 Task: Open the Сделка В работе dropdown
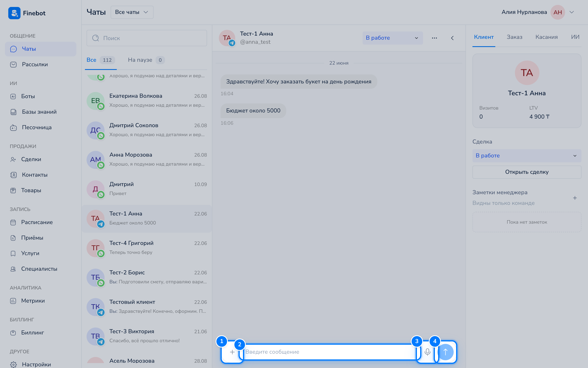pyautogui.click(x=527, y=156)
